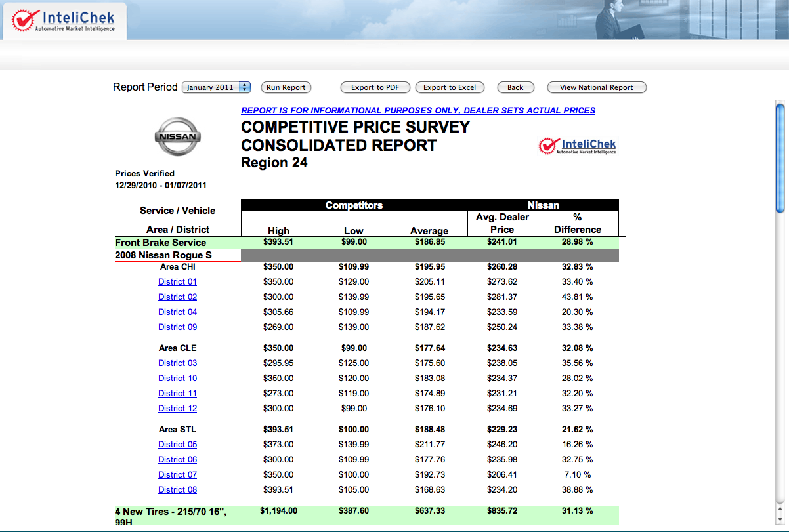Click the Nissan logo in the report
Image resolution: width=789 pixels, height=532 pixels.
pyautogui.click(x=178, y=137)
